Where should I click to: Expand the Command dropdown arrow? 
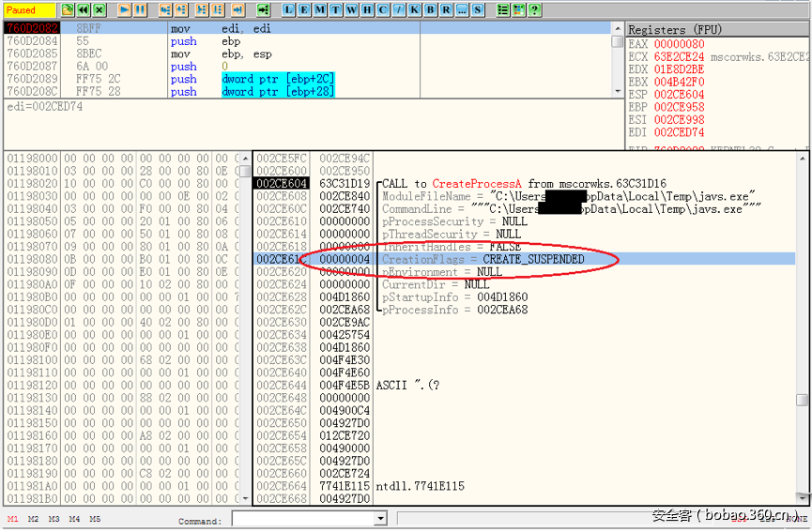tap(380, 519)
